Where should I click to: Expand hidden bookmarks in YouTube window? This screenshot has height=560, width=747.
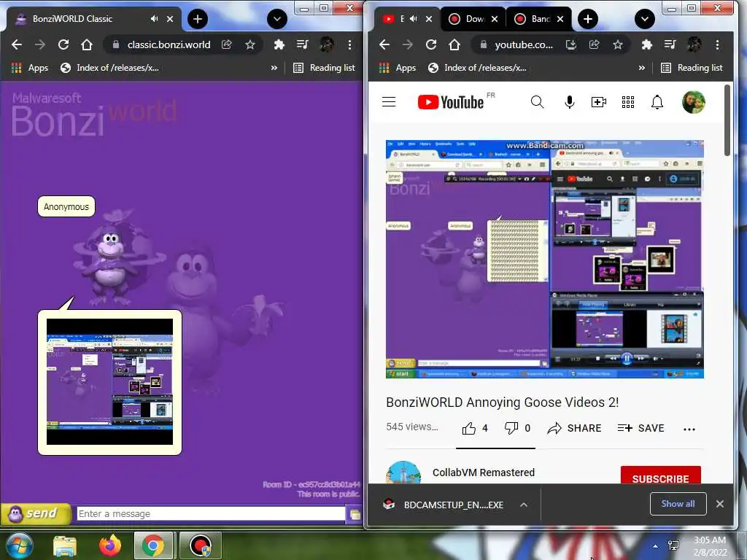coord(642,68)
